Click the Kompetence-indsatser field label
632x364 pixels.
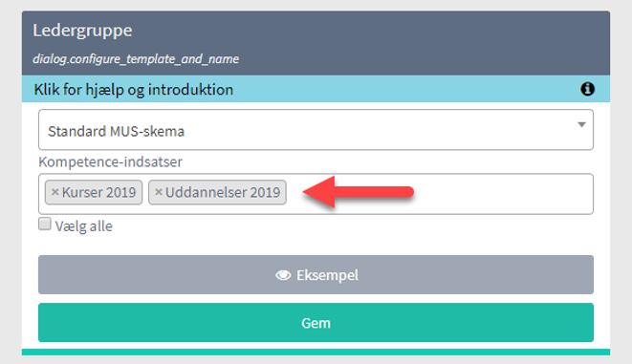pos(111,161)
